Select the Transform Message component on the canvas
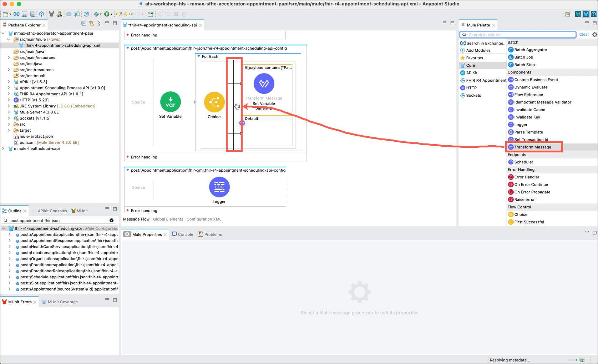Viewport: 598px width, 364px height. click(x=264, y=84)
